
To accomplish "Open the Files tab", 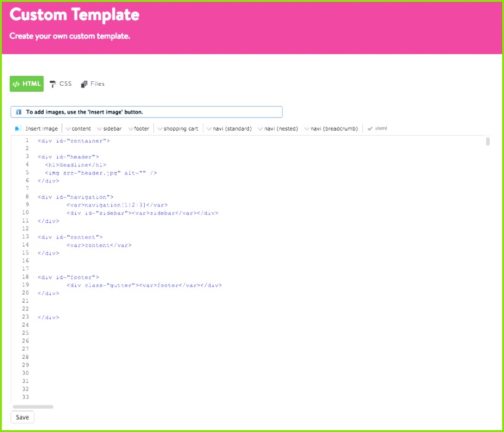I will tap(93, 84).
